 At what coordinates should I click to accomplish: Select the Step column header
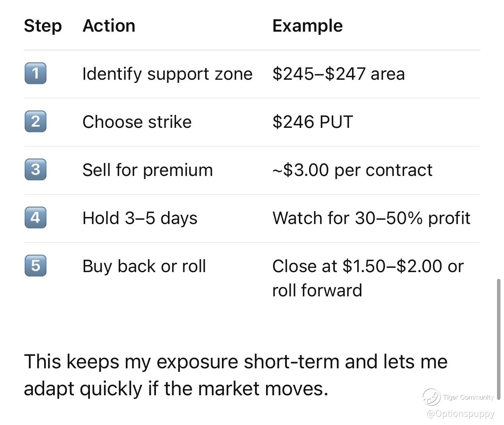click(x=43, y=26)
